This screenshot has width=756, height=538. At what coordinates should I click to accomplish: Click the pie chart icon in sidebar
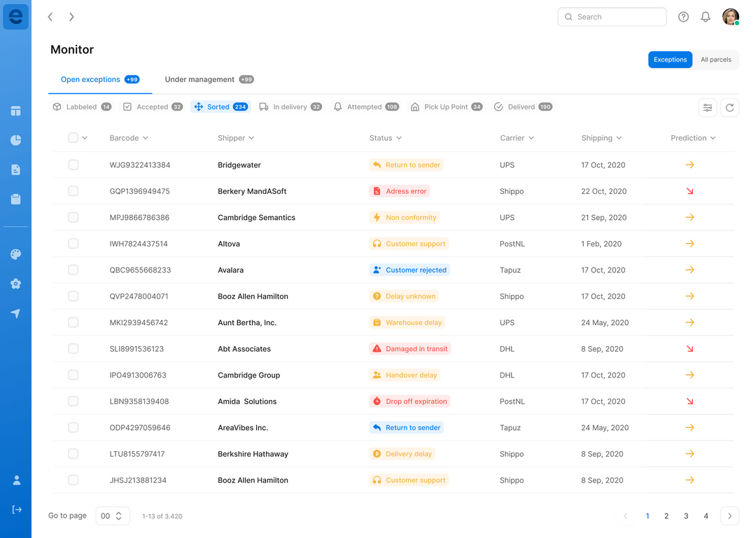click(x=15, y=140)
